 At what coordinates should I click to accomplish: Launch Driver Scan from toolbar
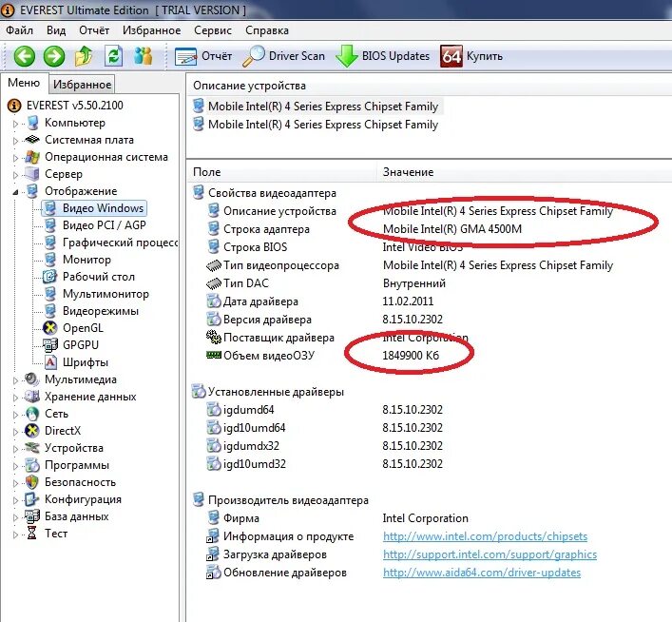click(283, 56)
